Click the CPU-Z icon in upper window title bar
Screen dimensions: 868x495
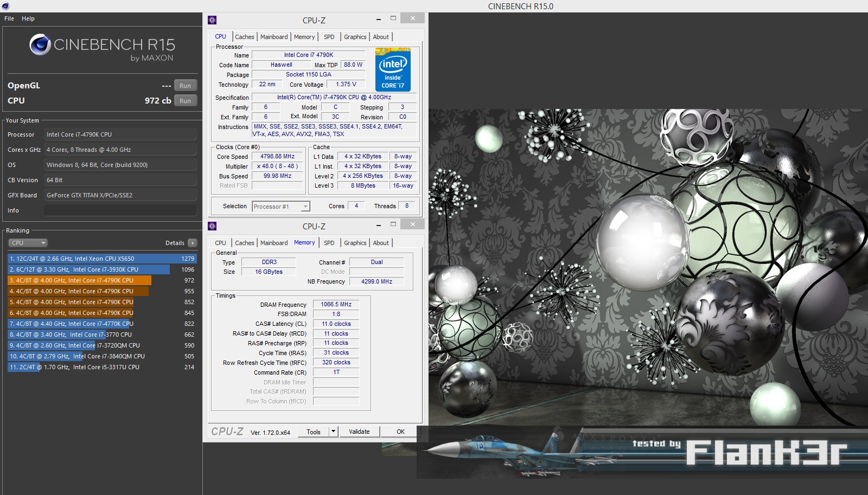212,20
